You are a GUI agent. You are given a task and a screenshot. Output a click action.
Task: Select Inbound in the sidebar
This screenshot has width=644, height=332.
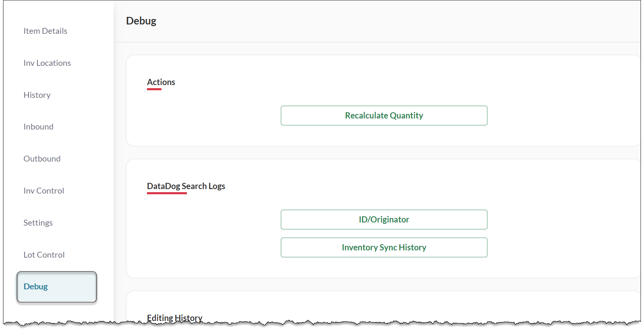(38, 127)
